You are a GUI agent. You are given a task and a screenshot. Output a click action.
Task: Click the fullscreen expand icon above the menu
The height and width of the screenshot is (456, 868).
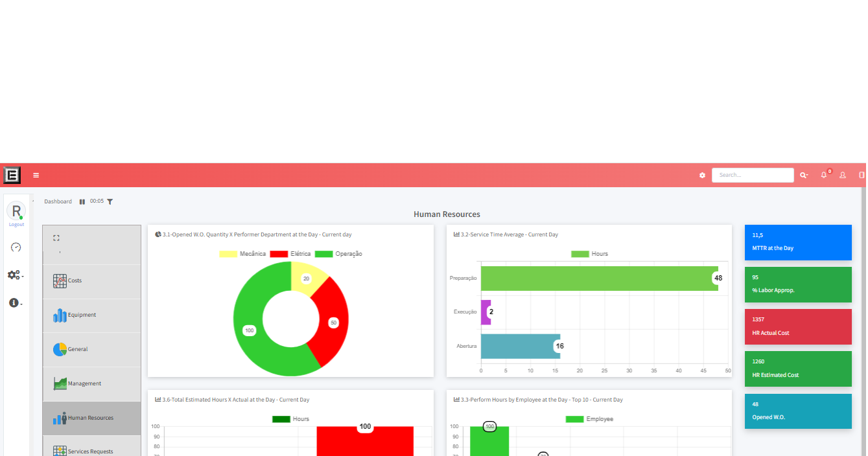point(57,238)
